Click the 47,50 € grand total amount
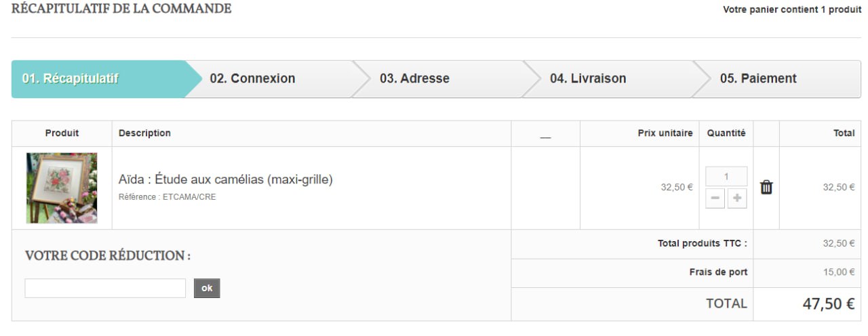This screenshot has height=336, width=868. (829, 304)
